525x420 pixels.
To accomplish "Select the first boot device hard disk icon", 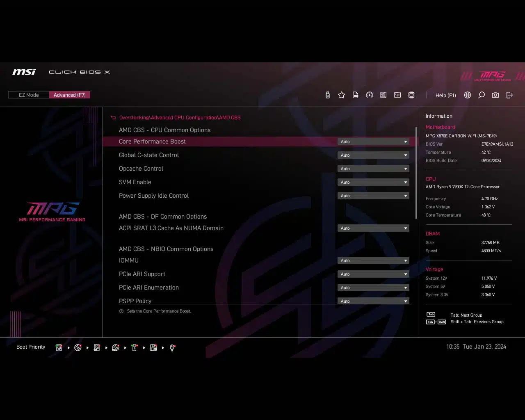I will tap(59, 347).
